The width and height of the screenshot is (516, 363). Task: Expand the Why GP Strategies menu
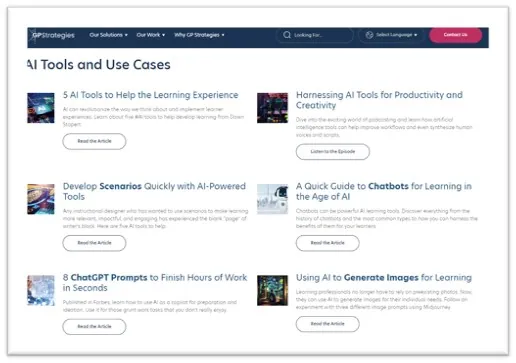(199, 35)
